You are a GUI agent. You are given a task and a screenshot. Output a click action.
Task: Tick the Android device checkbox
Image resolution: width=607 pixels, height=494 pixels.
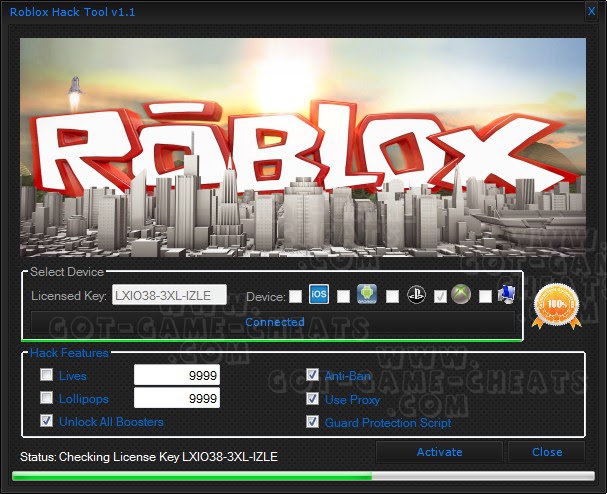pyautogui.click(x=343, y=297)
